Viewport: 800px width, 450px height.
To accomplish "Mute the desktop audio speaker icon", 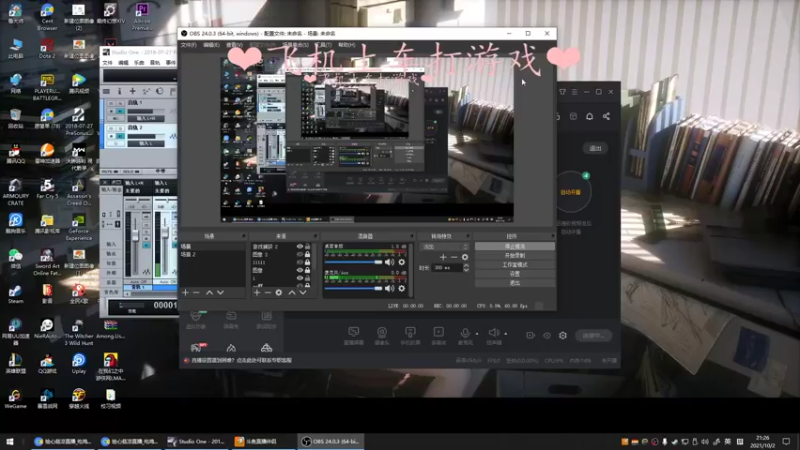I will tap(389, 262).
